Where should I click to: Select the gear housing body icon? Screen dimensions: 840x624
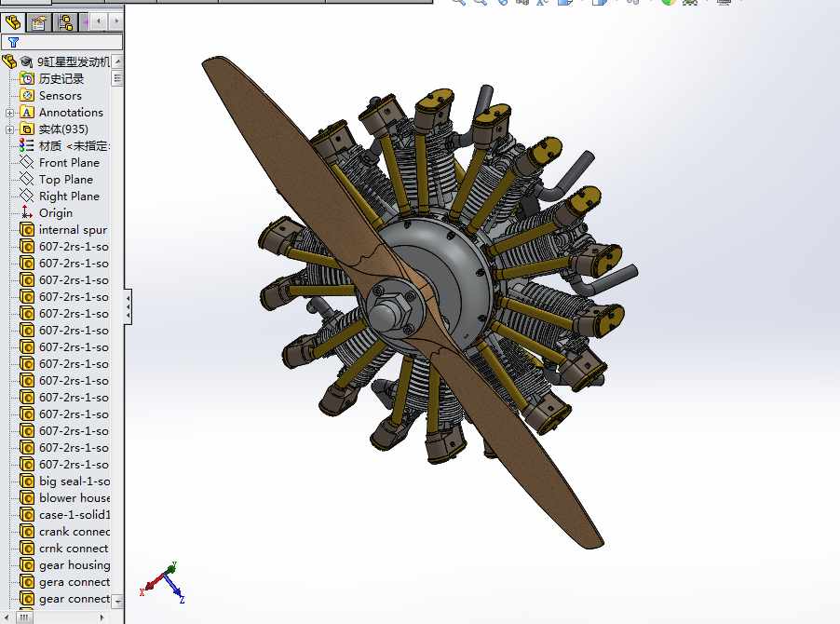pyautogui.click(x=27, y=565)
